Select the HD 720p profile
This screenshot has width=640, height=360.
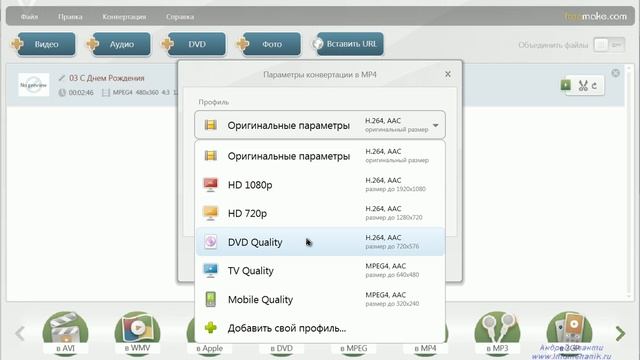tap(320, 213)
